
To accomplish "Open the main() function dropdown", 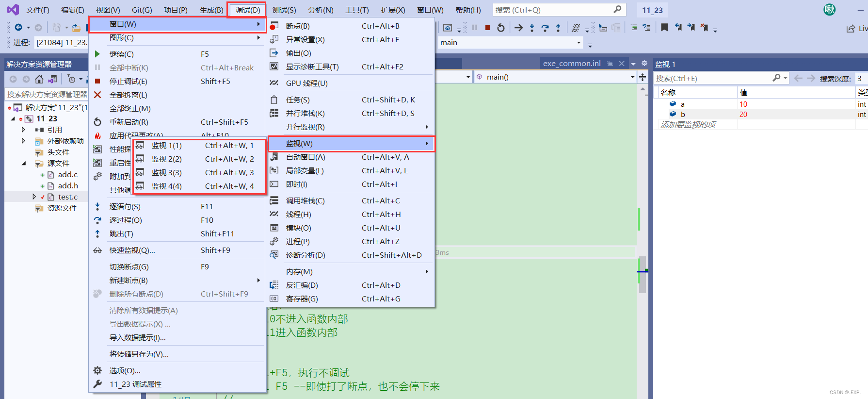I will (x=632, y=77).
